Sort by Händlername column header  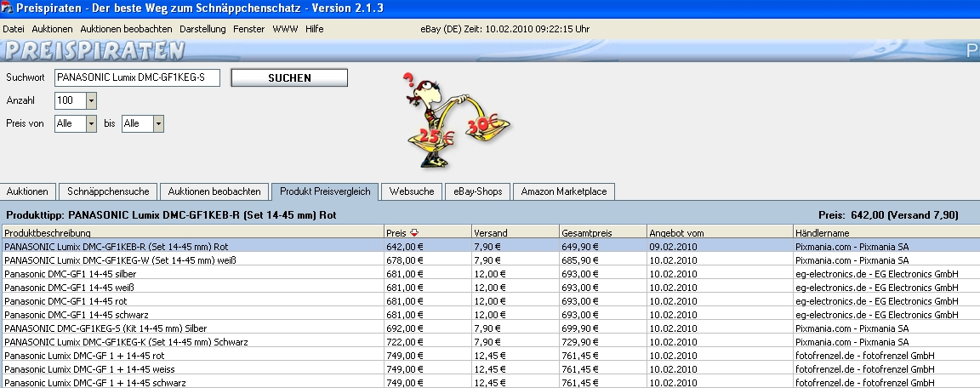[x=886, y=232]
